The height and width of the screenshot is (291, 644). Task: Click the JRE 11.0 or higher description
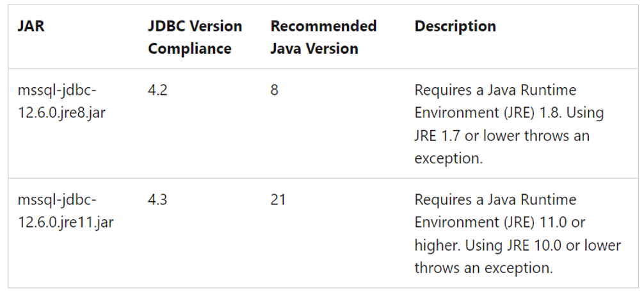click(517, 234)
